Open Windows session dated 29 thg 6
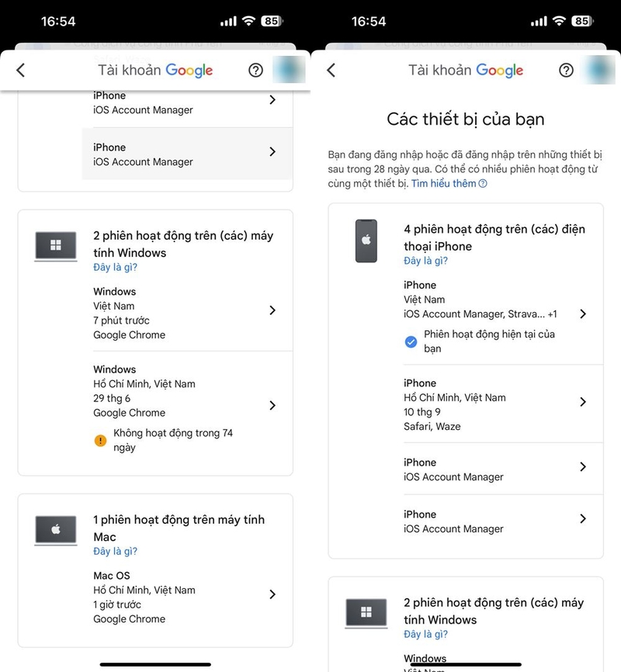 coord(187,407)
